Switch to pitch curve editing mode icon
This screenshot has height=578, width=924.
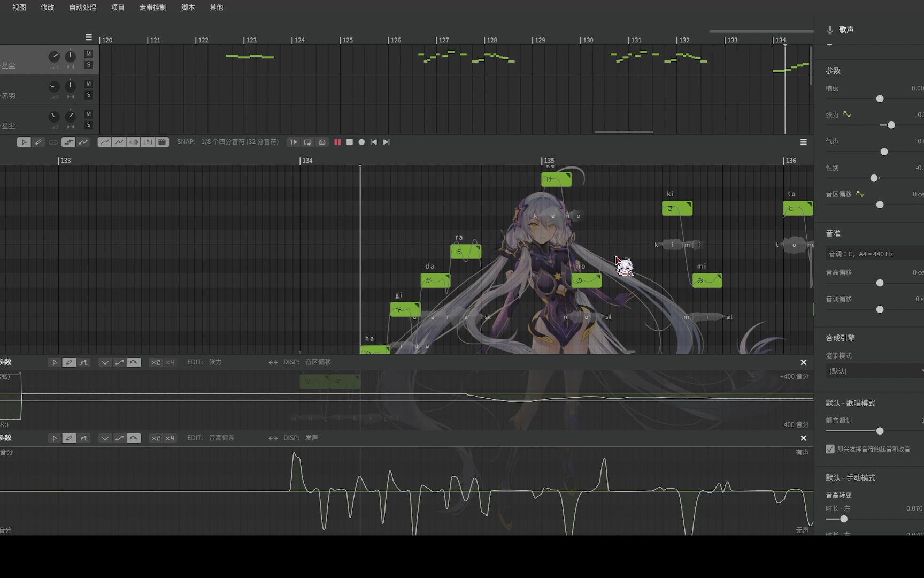point(83,142)
